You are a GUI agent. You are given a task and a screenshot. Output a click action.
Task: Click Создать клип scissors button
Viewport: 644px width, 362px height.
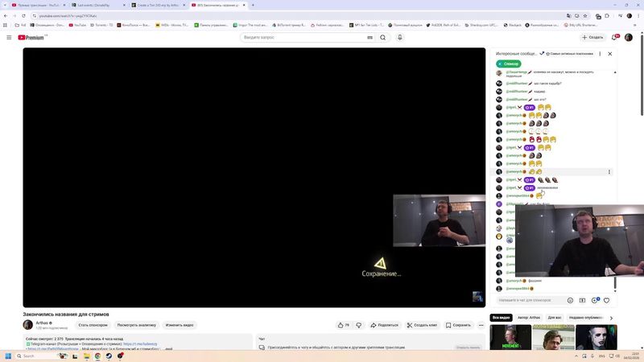tap(422, 325)
